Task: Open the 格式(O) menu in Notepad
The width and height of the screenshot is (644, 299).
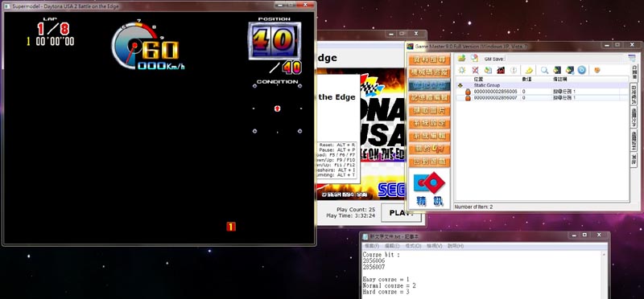Action: coord(413,246)
